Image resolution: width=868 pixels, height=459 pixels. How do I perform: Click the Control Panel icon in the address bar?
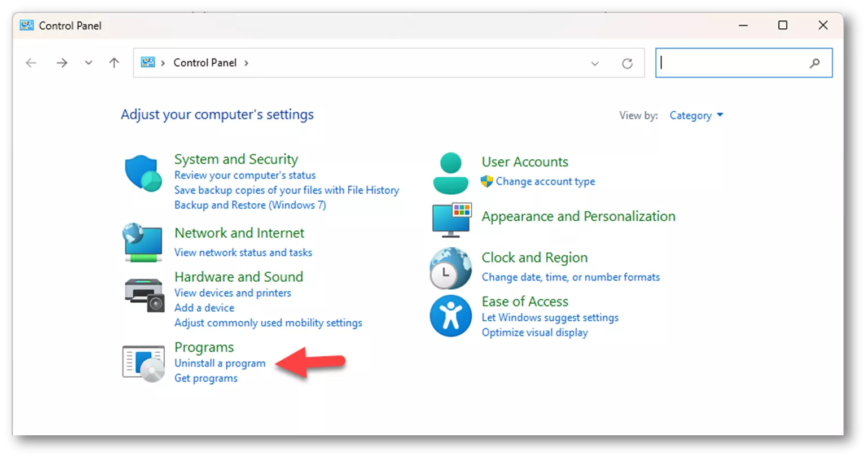point(148,63)
